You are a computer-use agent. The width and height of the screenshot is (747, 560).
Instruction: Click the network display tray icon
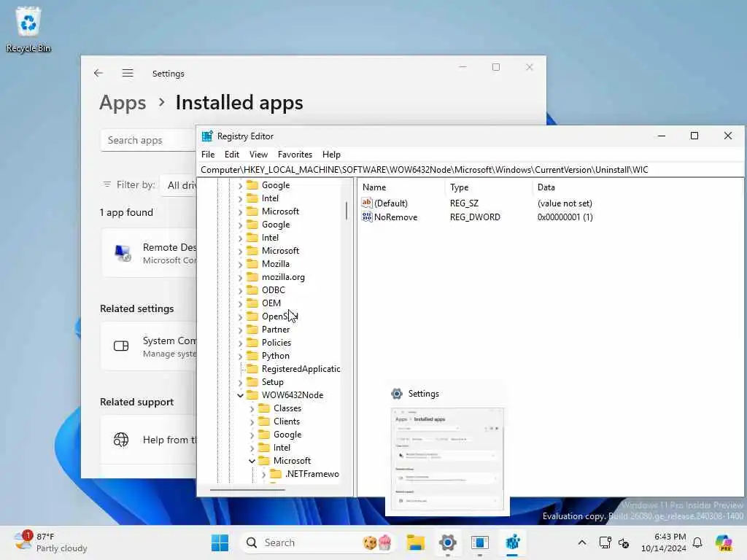pos(605,542)
